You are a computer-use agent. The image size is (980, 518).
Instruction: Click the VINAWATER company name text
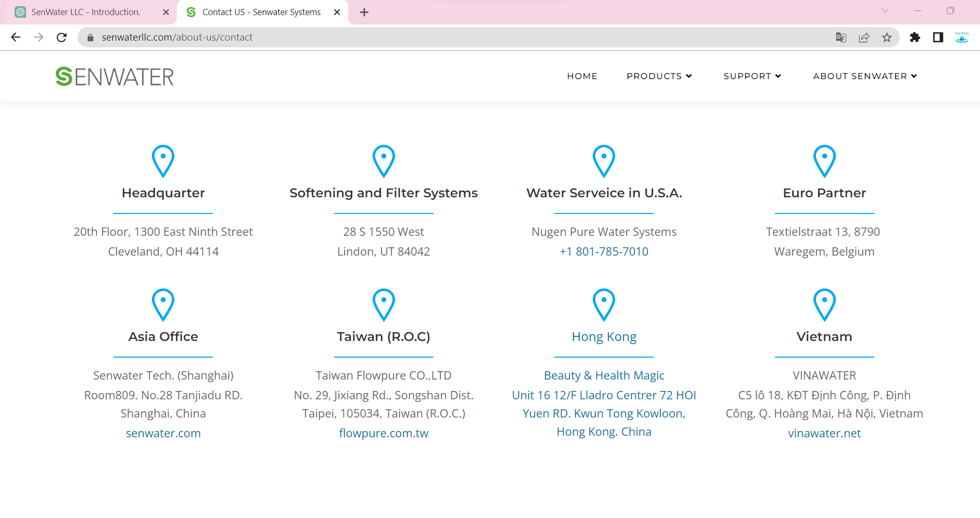pyautogui.click(x=824, y=375)
